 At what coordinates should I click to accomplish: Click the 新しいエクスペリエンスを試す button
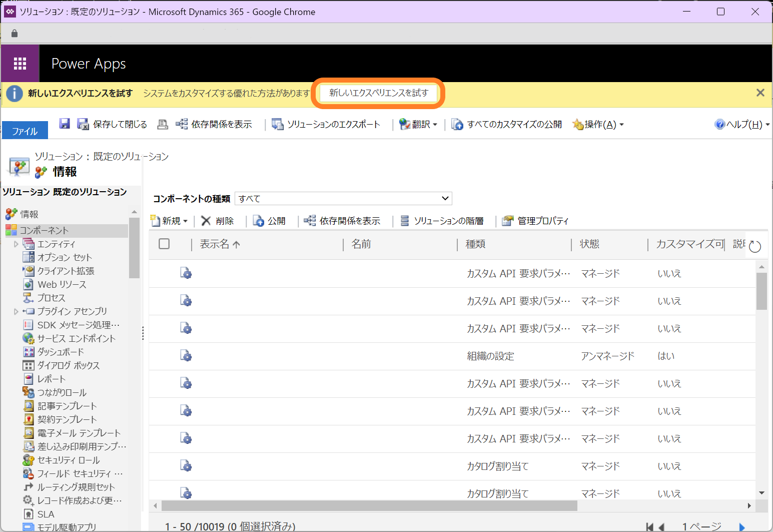coord(379,93)
